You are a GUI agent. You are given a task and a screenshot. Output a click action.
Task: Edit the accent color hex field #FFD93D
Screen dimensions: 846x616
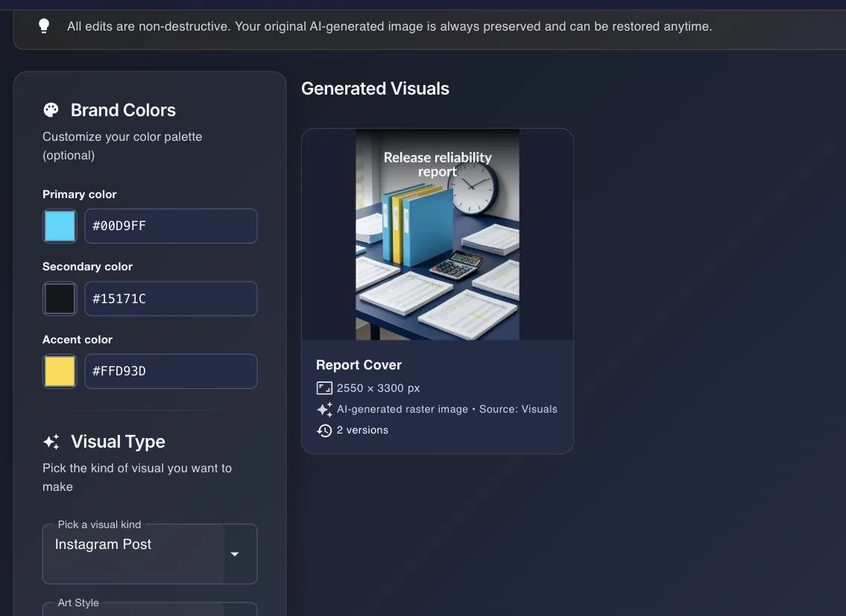[x=171, y=371]
